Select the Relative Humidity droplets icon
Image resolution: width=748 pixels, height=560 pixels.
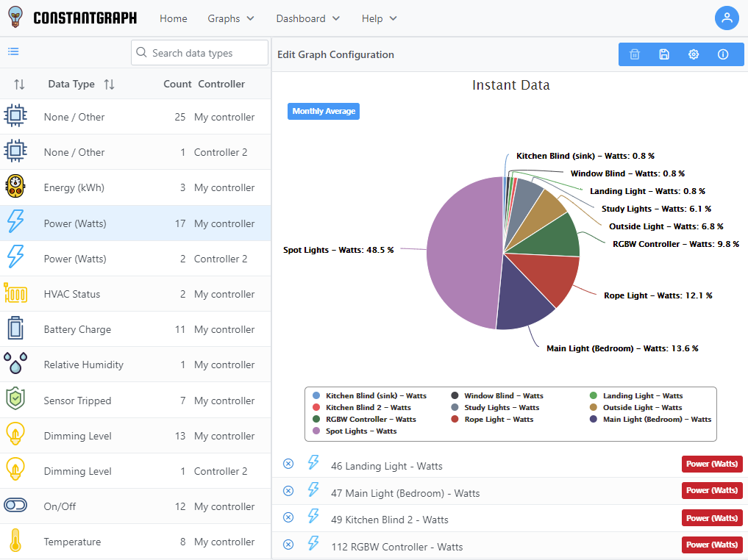point(15,364)
